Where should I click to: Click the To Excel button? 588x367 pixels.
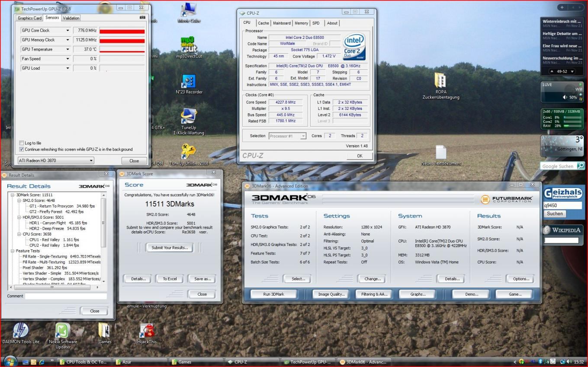[x=170, y=279]
